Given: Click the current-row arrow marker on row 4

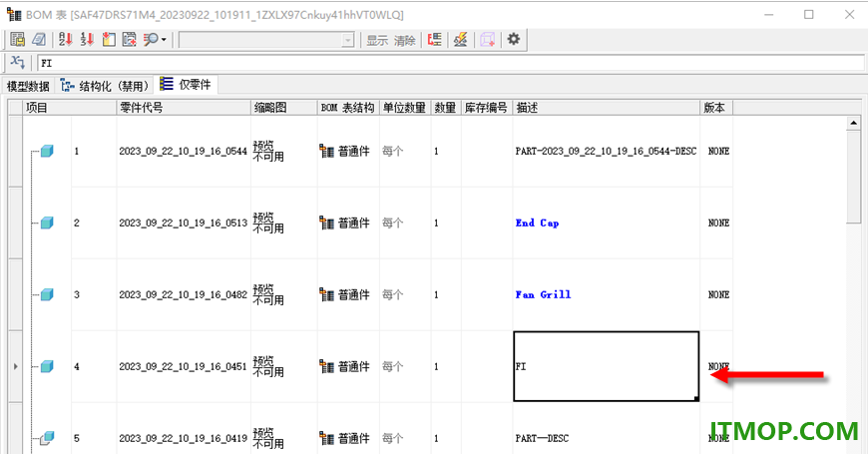Looking at the screenshot, I should [15, 366].
